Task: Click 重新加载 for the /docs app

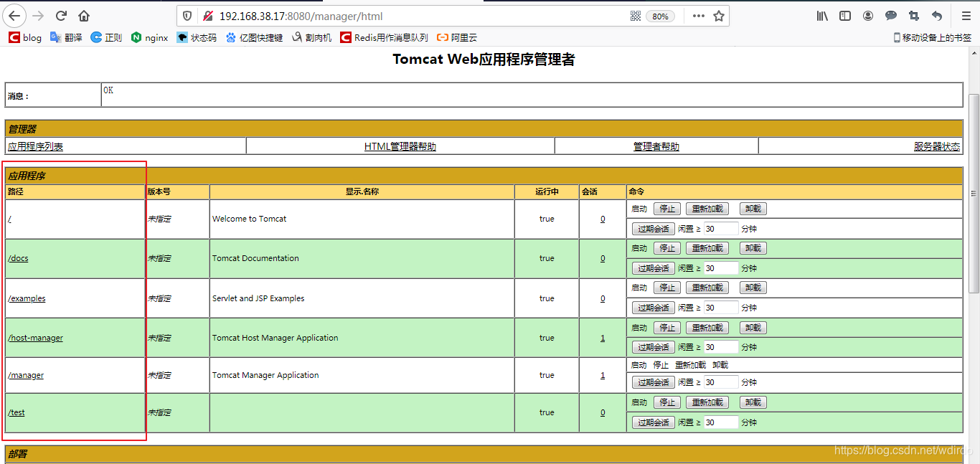Action: (x=707, y=248)
